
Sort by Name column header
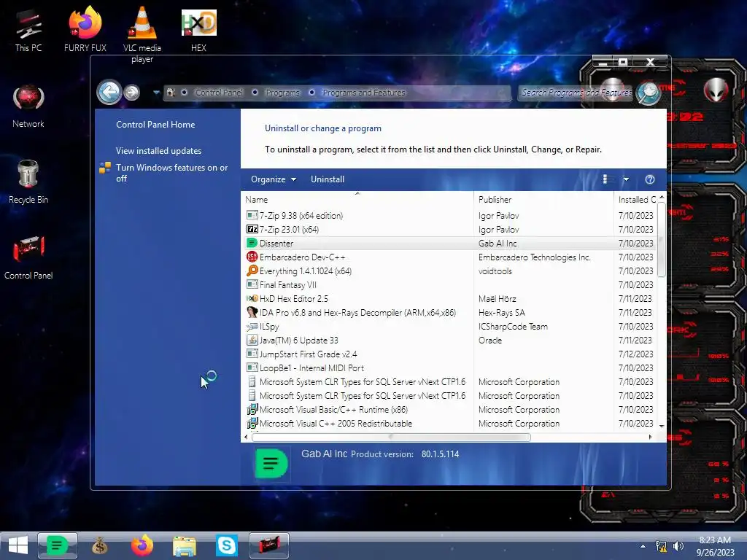tap(357, 200)
